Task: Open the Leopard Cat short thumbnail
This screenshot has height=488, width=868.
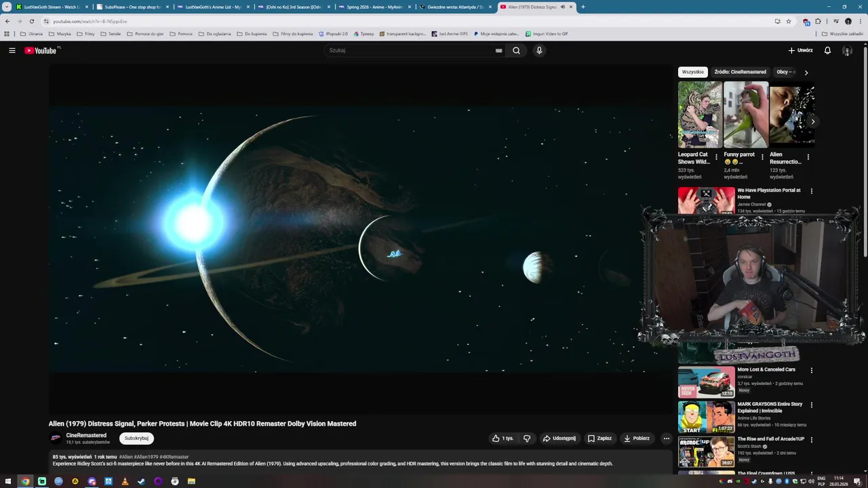Action: pyautogui.click(x=700, y=115)
